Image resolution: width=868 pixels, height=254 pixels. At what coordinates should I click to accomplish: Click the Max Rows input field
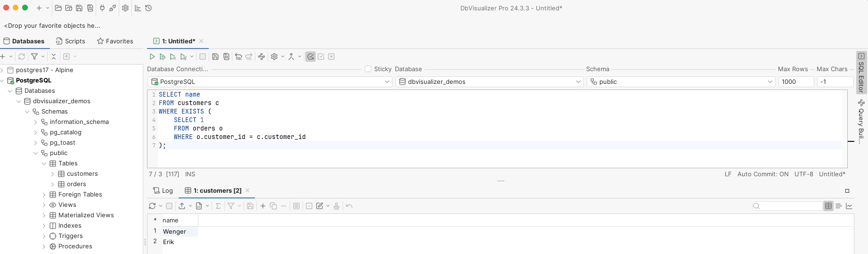coord(795,82)
